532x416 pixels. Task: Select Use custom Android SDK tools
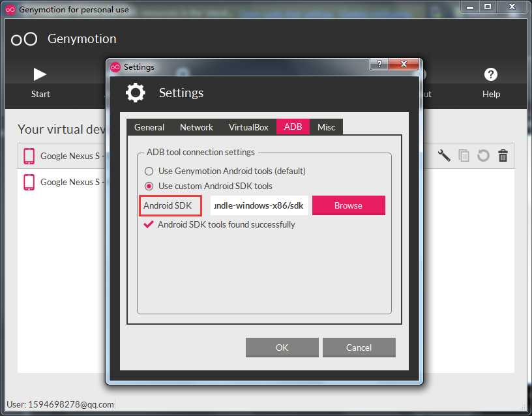pos(209,186)
